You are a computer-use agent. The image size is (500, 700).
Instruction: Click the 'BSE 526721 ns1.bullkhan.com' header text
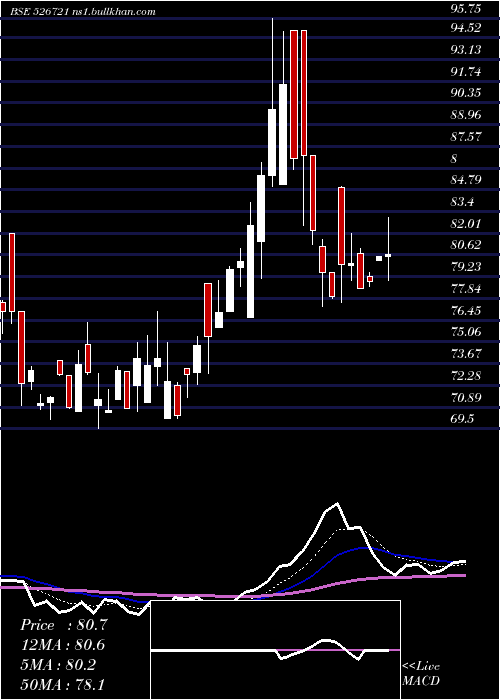tap(83, 12)
